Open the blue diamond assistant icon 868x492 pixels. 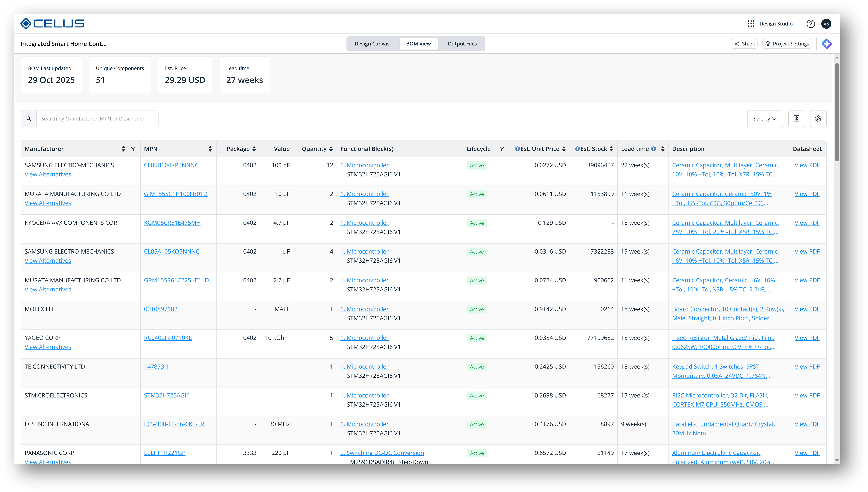tap(826, 44)
